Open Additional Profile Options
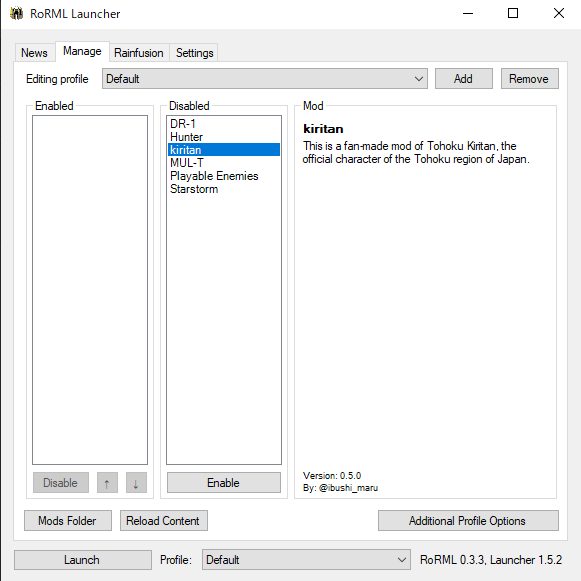 468,521
